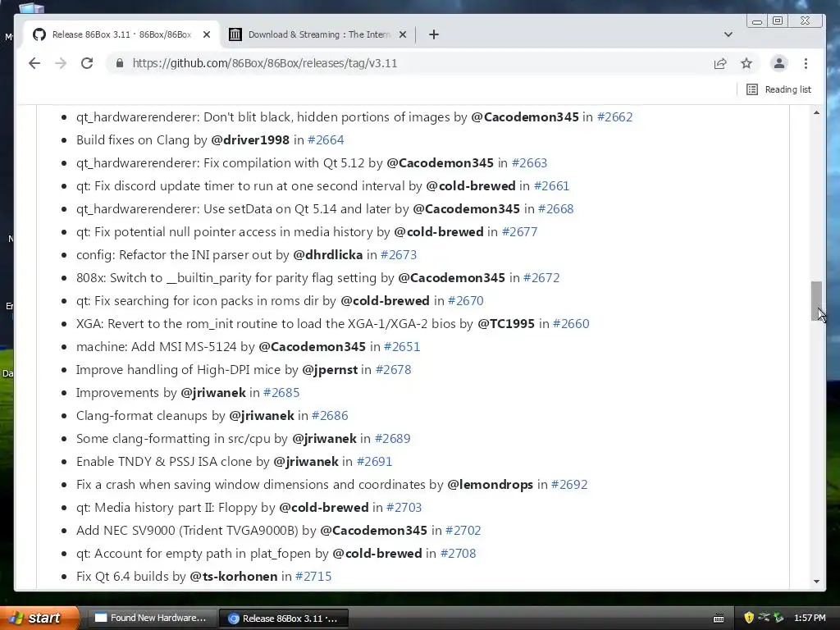840x630 pixels.
Task: Visit @ts-korhonen profile mention
Action: [234, 577]
